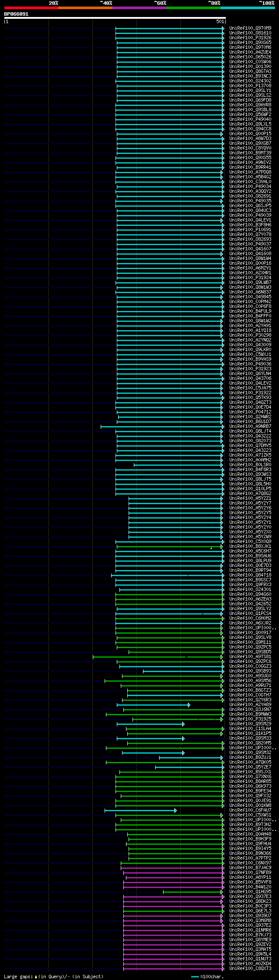Screen dimensions: 279x980
Task: Select hit label UniRef100_Q9LXL5
Action: pos(250,124)
